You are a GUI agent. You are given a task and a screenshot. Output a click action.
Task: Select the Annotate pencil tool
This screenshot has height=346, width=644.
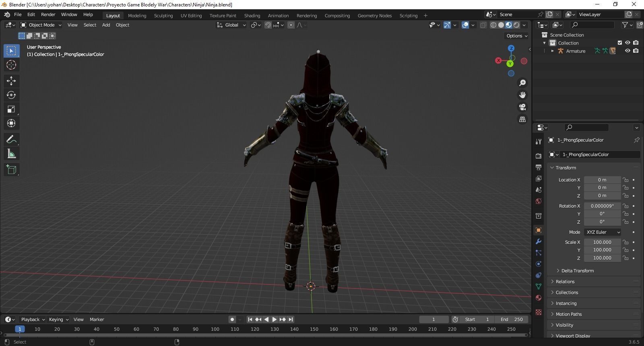[x=11, y=140]
